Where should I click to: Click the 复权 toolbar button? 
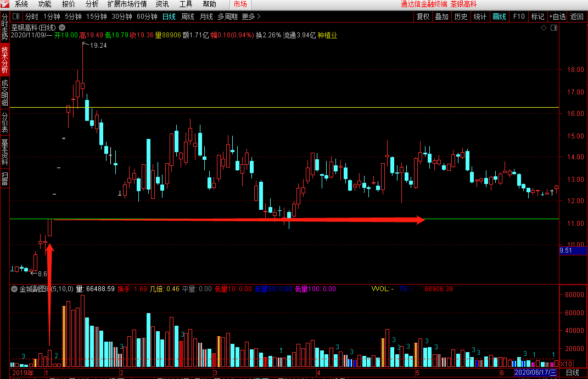pos(423,16)
